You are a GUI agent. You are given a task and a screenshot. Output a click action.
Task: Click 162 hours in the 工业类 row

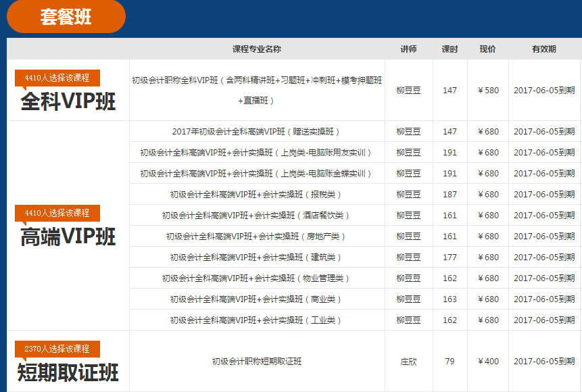coord(450,320)
